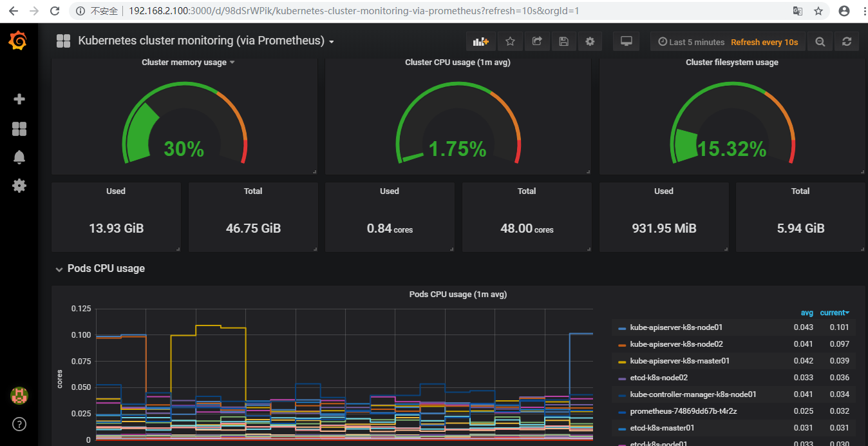
Task: Click the zoom out time range icon
Action: (x=820, y=42)
